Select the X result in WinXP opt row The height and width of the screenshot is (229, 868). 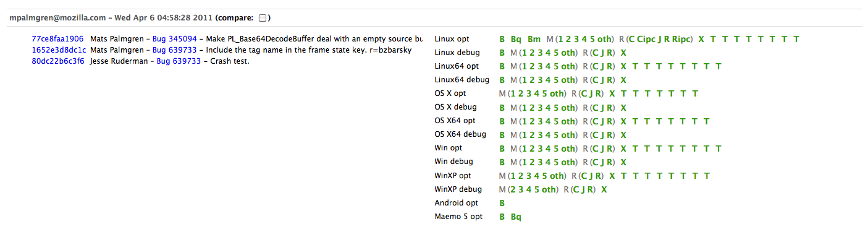pyautogui.click(x=612, y=176)
